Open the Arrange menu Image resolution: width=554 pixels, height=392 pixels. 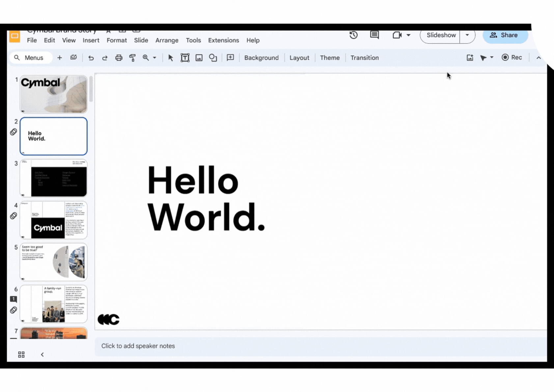[167, 40]
